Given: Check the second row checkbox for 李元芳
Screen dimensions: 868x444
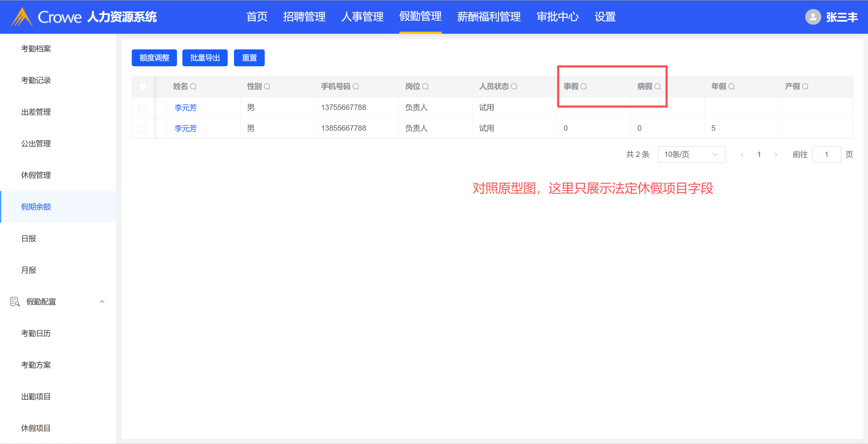Looking at the screenshot, I should point(143,128).
